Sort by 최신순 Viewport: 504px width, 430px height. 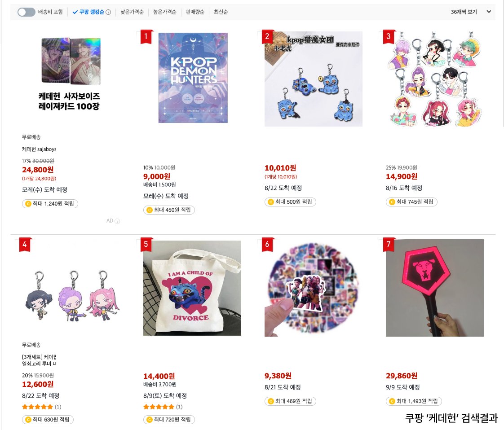pyautogui.click(x=221, y=12)
